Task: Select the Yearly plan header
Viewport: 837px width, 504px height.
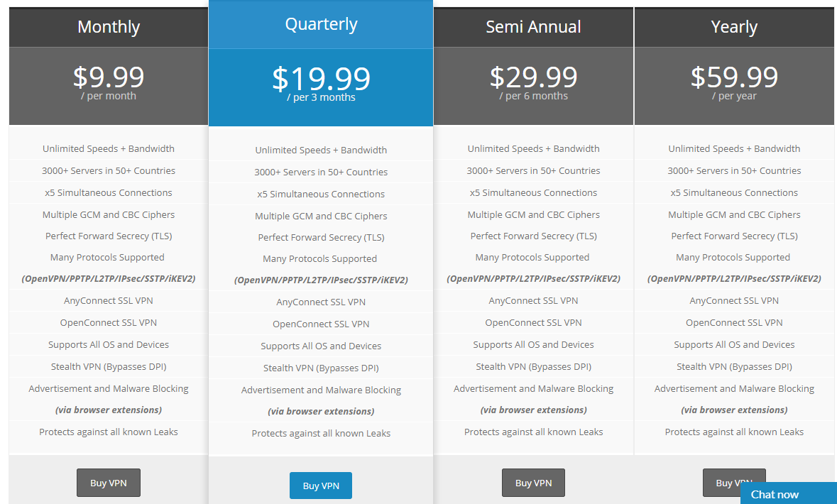Action: pos(734,27)
